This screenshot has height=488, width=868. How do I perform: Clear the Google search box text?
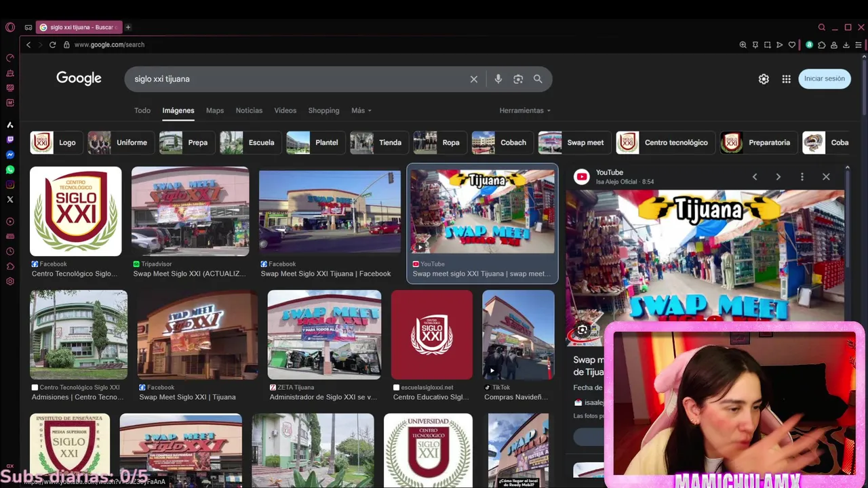pos(474,79)
